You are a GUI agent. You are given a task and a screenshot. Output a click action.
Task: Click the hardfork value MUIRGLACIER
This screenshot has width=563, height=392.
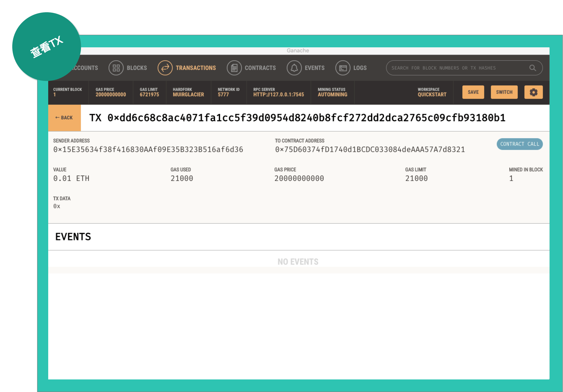[188, 95]
